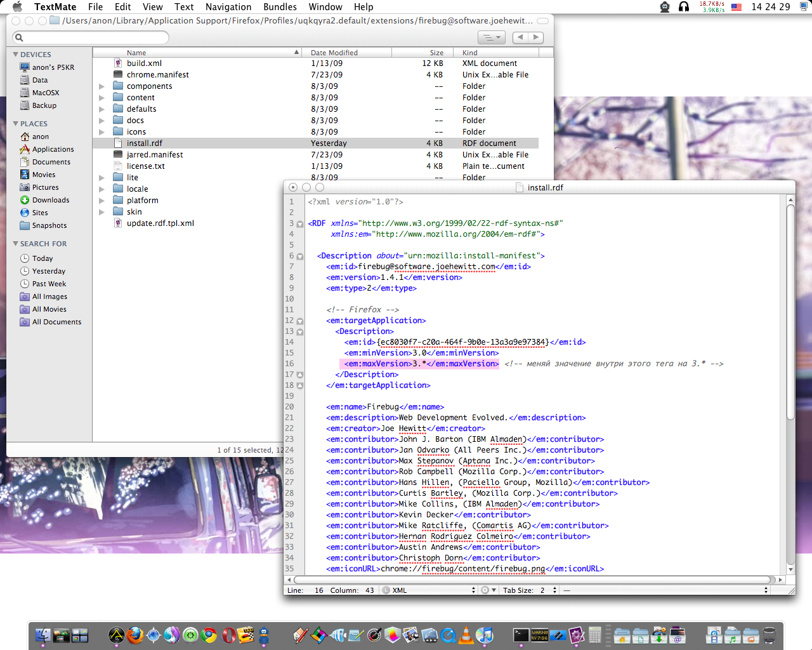
Task: Go back in Finder with left arrow
Action: pos(521,37)
